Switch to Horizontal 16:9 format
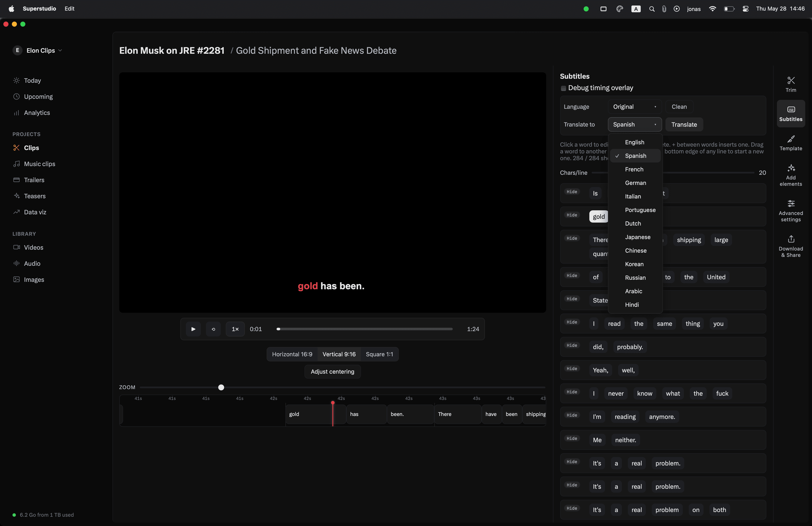Image resolution: width=812 pixels, height=526 pixels. [x=292, y=354]
